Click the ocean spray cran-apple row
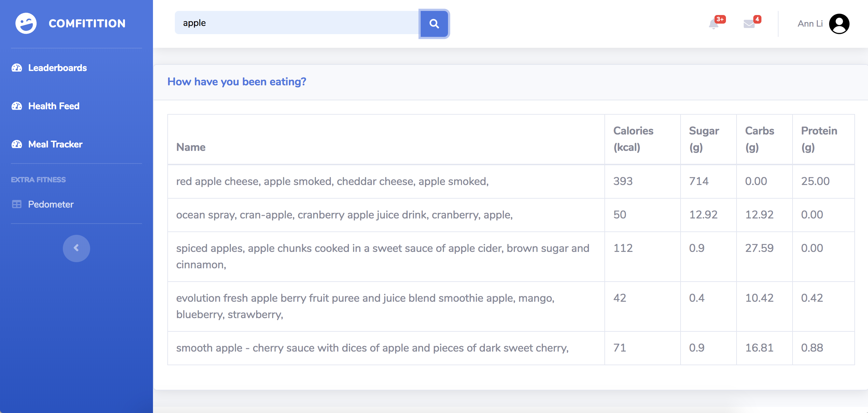 click(x=344, y=215)
